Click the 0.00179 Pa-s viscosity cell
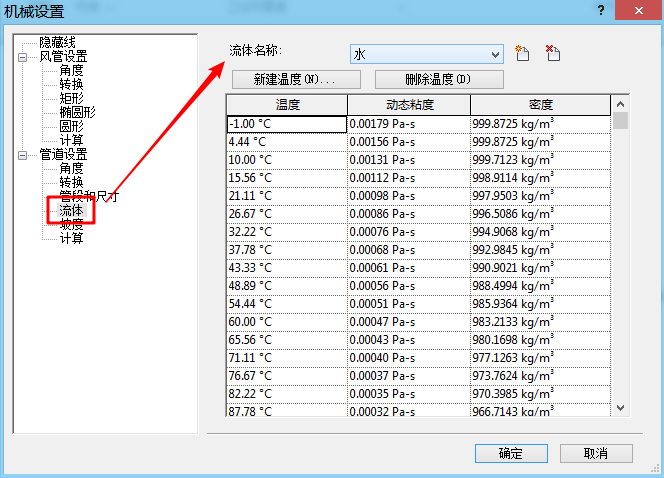 pos(409,124)
